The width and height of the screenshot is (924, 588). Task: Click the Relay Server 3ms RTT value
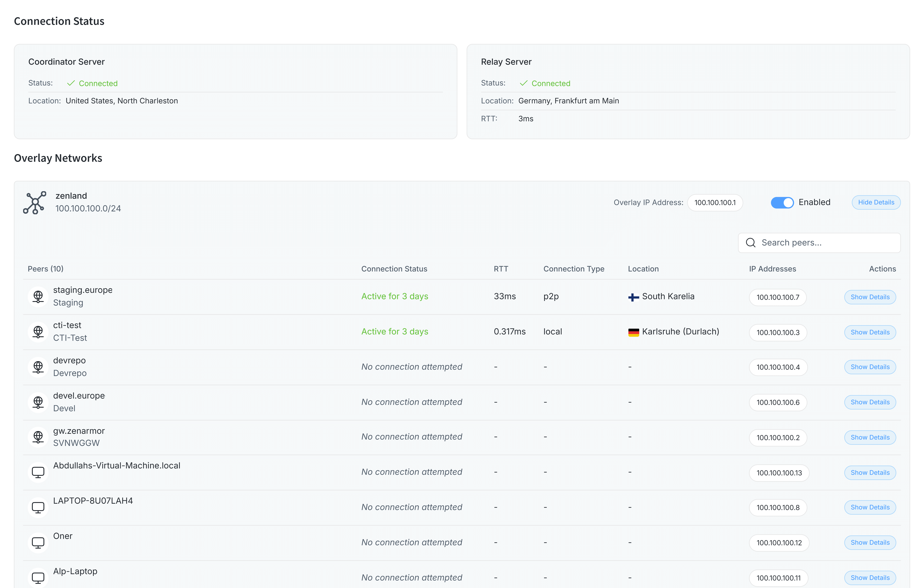tap(525, 119)
